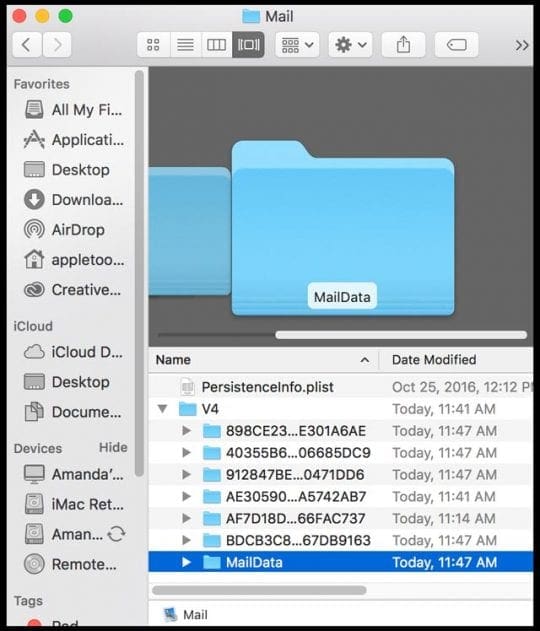540x631 pixels.
Task: Open the item arrangement dropdown
Action: (297, 45)
